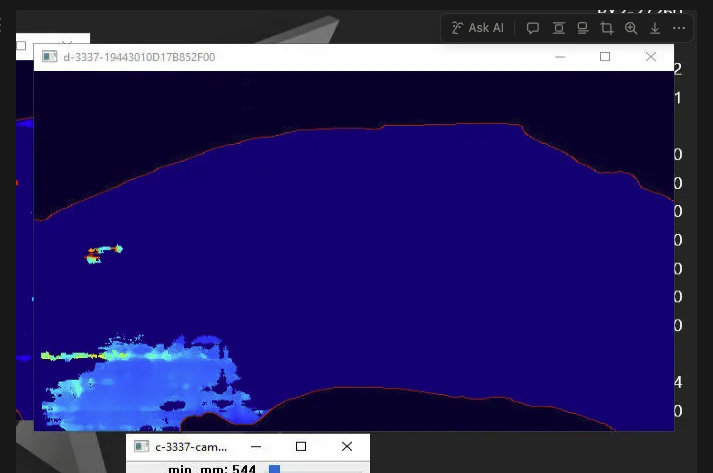
Task: Select the center-aligned image layout icon
Action: (558, 28)
